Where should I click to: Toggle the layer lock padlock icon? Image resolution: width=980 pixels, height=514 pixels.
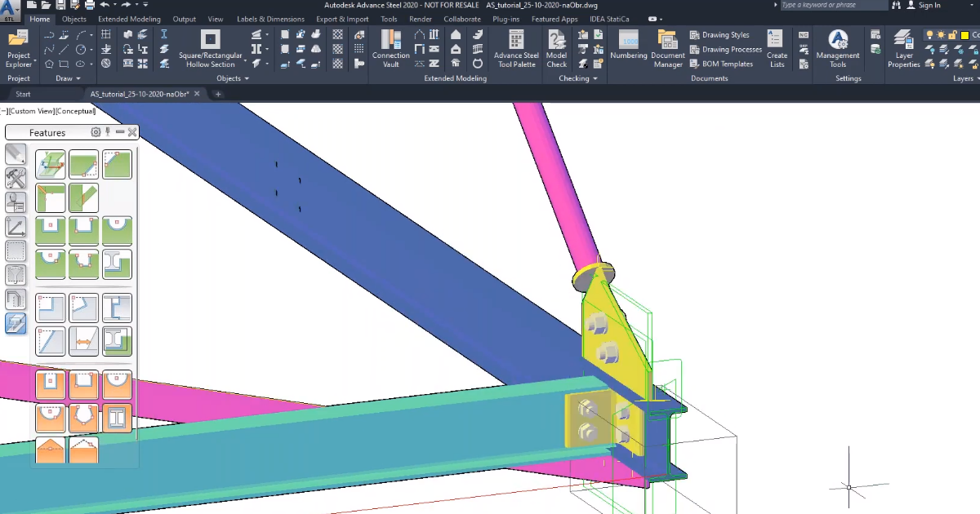952,35
